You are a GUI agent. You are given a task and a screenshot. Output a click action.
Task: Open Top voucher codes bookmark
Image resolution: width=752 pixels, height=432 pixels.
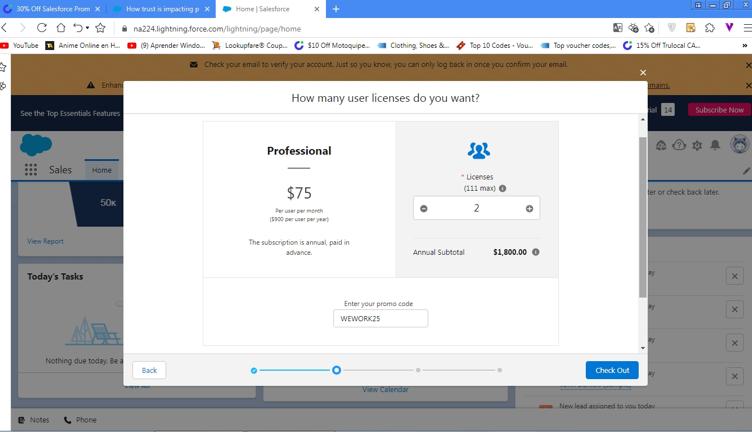pyautogui.click(x=578, y=46)
